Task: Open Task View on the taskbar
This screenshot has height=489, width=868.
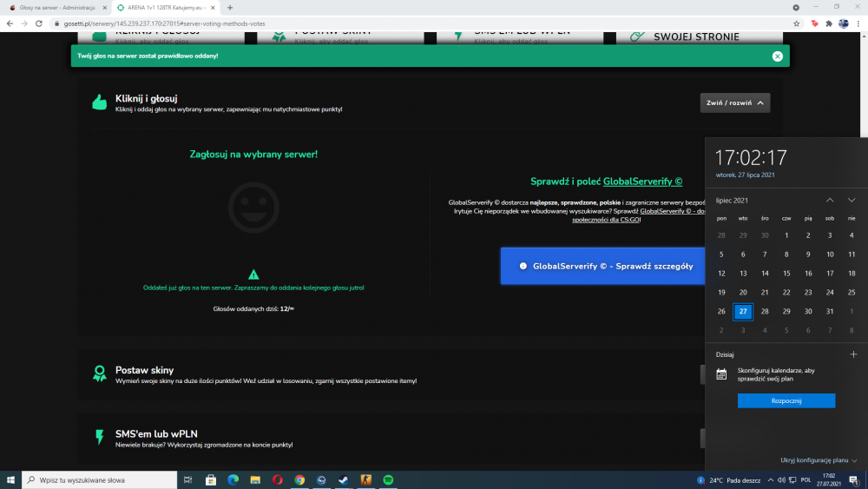Action: [187, 480]
